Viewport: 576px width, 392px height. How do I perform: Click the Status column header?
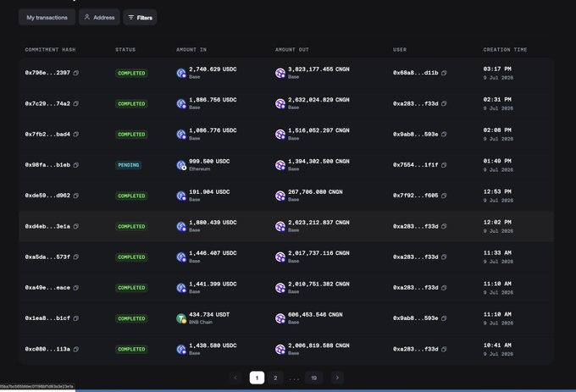(x=125, y=50)
